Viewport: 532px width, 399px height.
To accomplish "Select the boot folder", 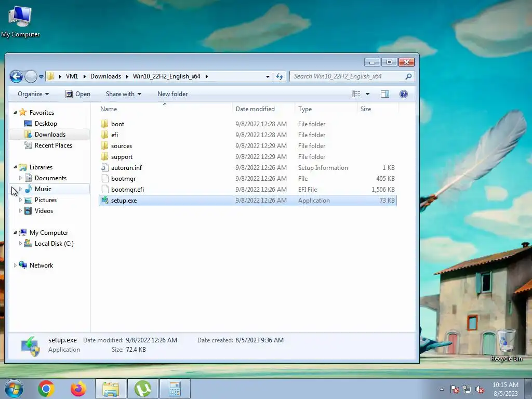I will 248,124.
